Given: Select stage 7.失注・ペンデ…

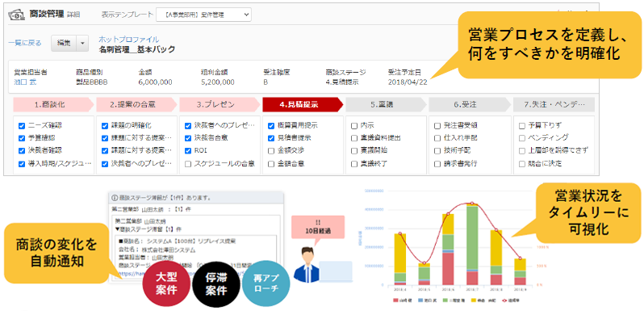Looking at the screenshot, I should [554, 104].
